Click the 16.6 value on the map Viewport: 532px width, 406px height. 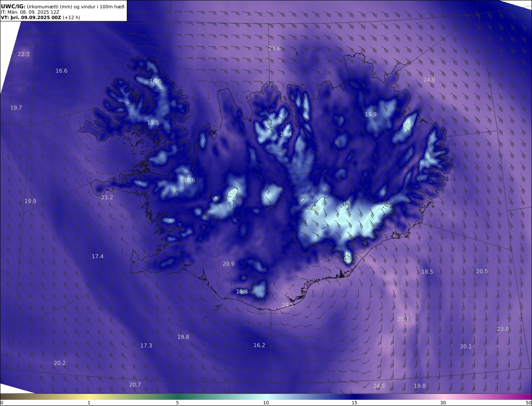(x=62, y=71)
